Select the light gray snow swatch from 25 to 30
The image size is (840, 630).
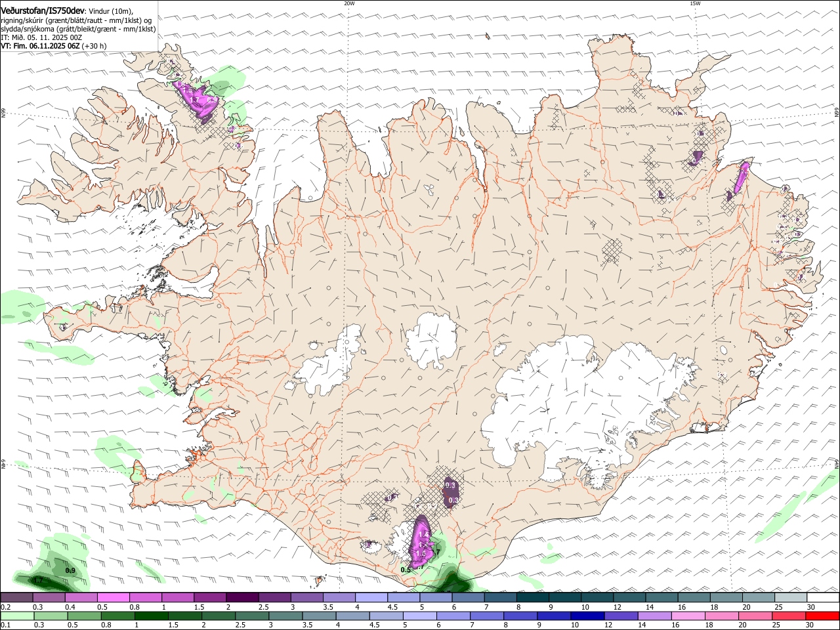coord(790,597)
